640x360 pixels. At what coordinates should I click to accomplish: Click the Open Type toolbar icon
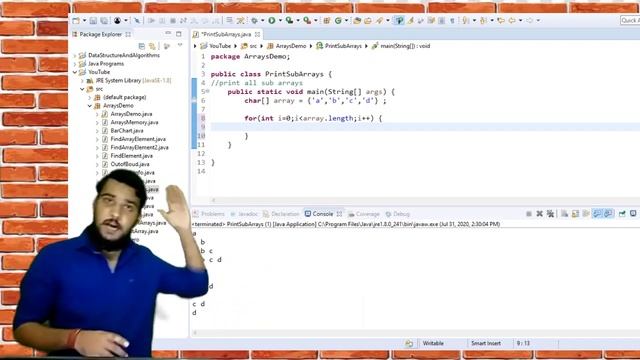358,20
